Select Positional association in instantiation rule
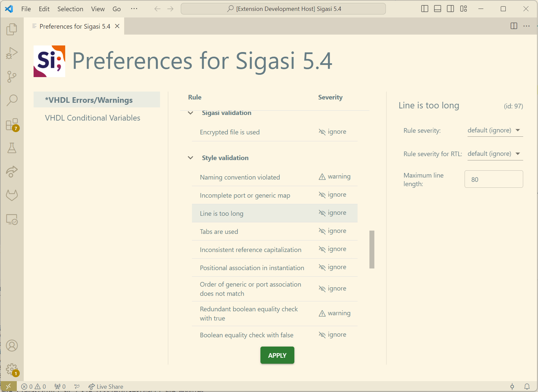This screenshot has height=392, width=538. point(275,268)
